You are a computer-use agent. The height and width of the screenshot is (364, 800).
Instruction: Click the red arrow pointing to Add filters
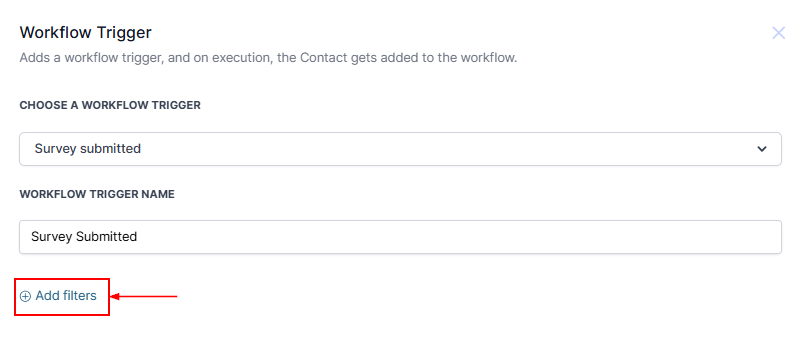point(144,296)
